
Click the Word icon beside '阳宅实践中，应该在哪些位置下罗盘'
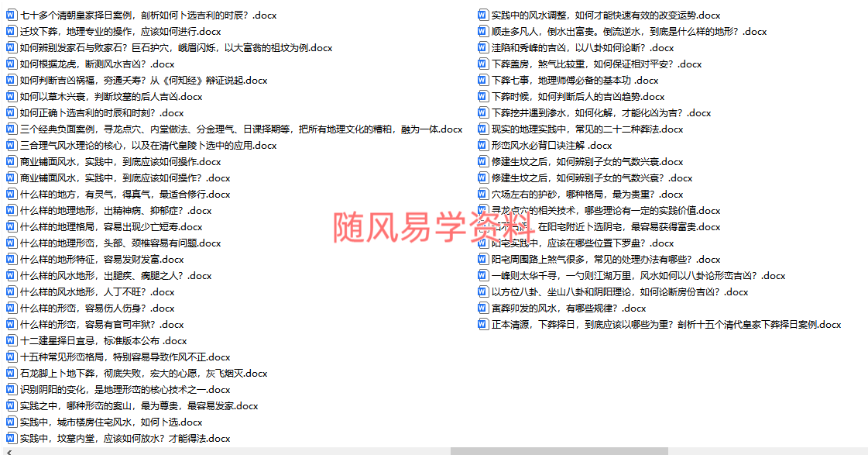tap(482, 243)
